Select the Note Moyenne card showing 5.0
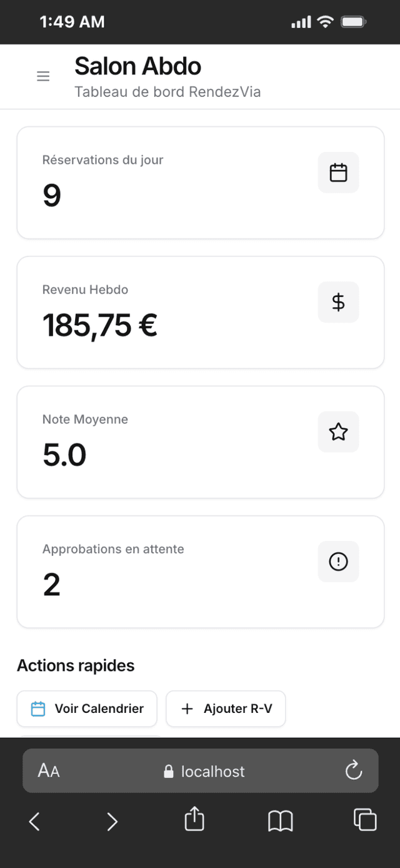 click(201, 442)
